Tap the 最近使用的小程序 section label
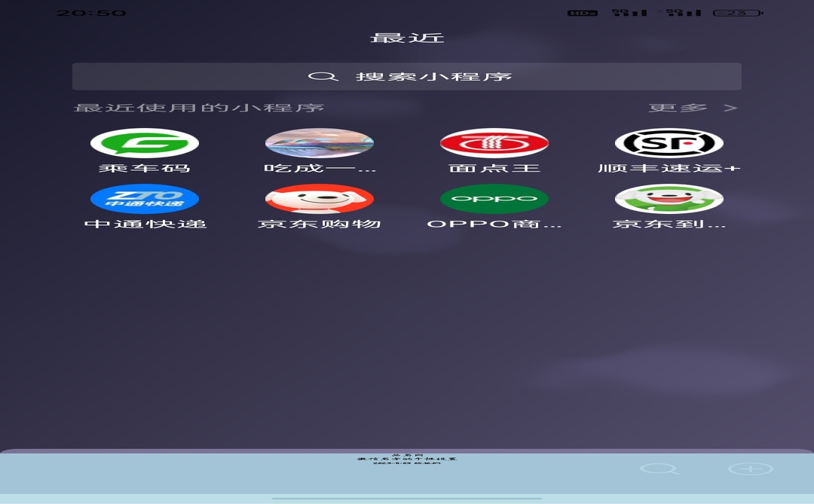This screenshot has height=504, width=814. tap(199, 108)
